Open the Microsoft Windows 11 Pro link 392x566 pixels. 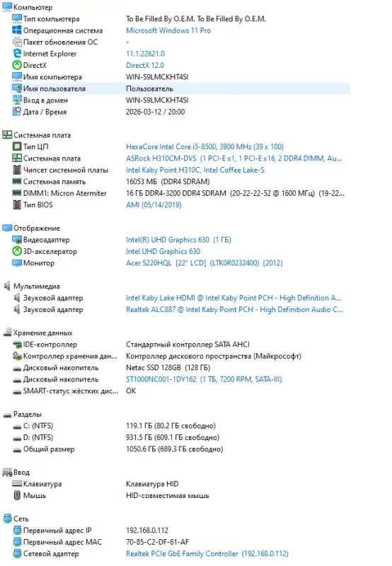coord(168,30)
